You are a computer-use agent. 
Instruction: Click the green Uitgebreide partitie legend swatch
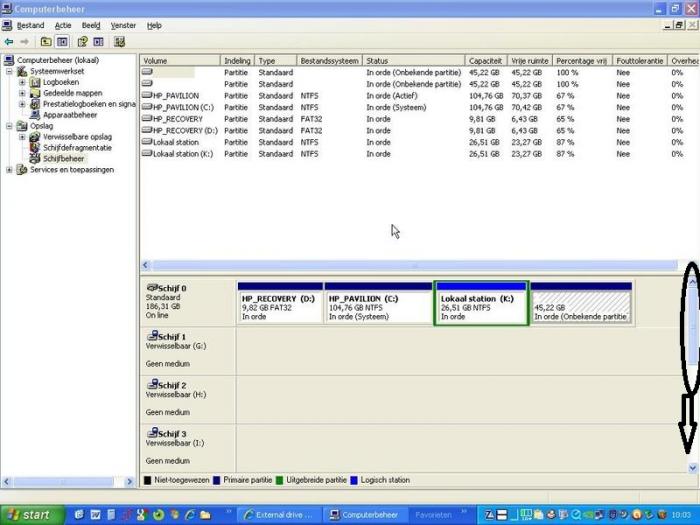pos(279,480)
